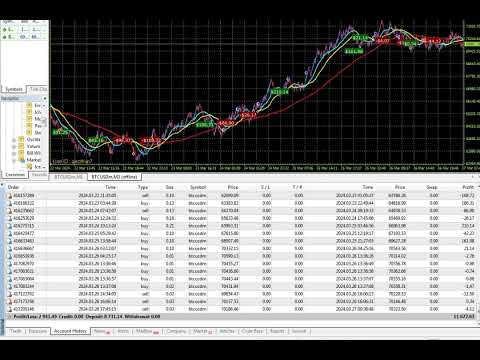Open the Articles tab
480x360 pixels.
(x=227, y=331)
